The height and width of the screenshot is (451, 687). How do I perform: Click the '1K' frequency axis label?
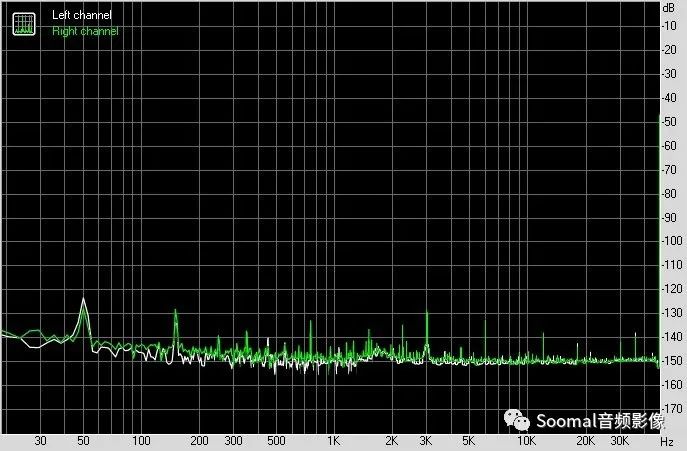333,440
